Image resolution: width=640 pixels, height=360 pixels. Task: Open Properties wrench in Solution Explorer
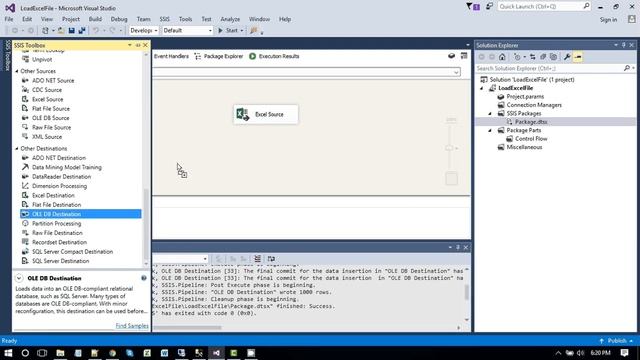[567, 57]
